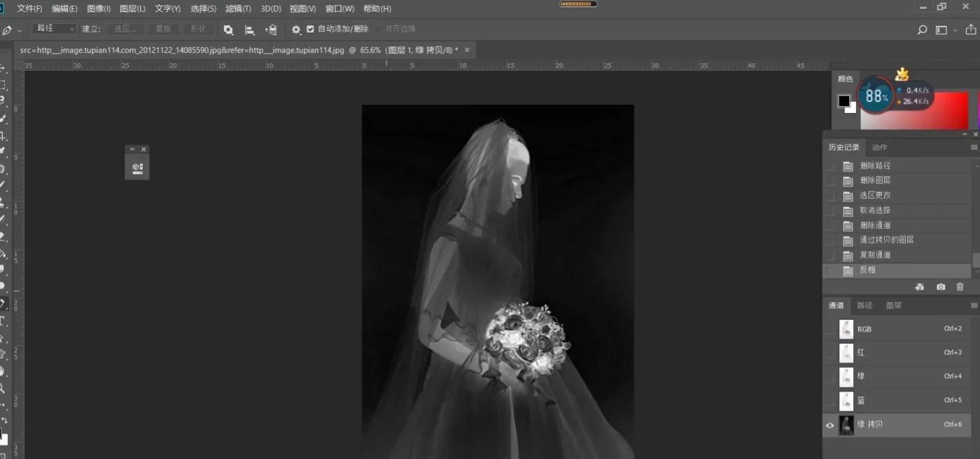
Task: Click the foreground color swatch in 颜色 panel
Action: point(842,100)
